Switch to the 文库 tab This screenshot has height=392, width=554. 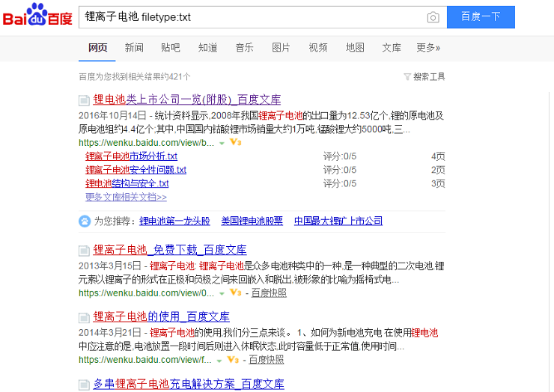point(392,47)
